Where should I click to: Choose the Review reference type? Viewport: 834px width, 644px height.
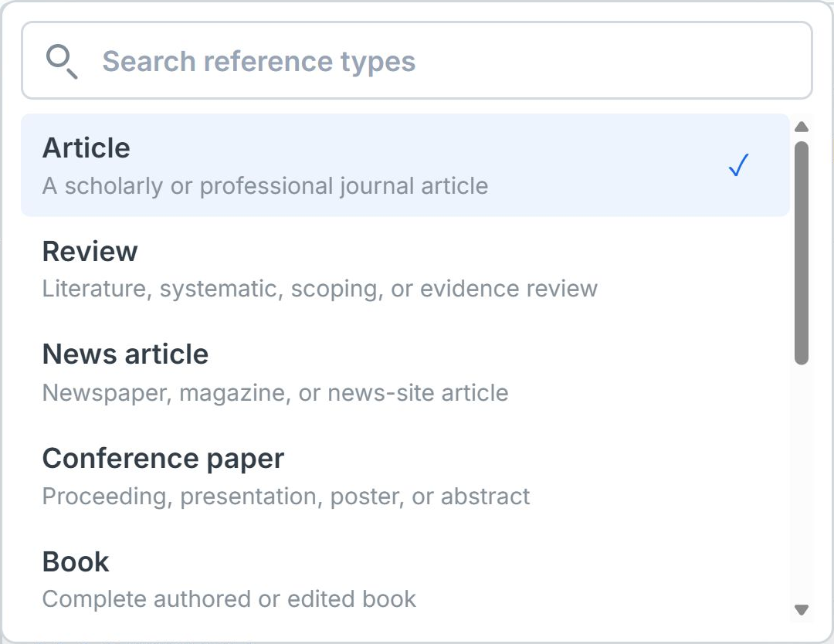[405, 269]
